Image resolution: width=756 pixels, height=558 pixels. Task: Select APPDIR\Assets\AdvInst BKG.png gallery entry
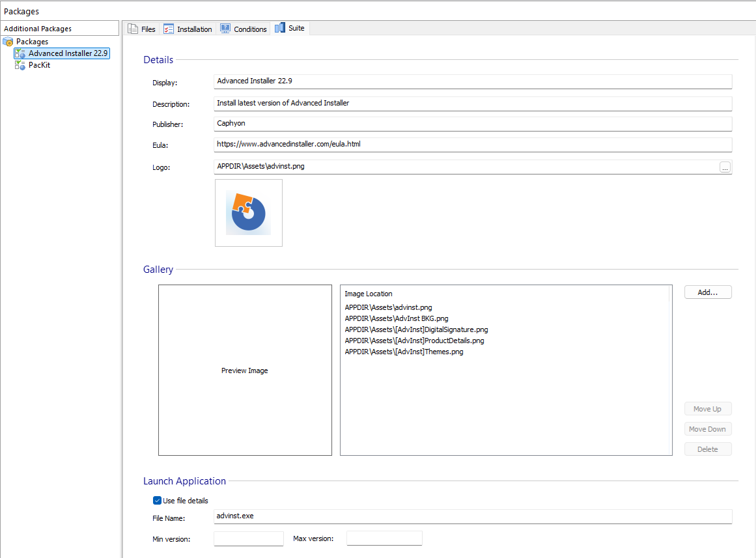[x=397, y=318]
